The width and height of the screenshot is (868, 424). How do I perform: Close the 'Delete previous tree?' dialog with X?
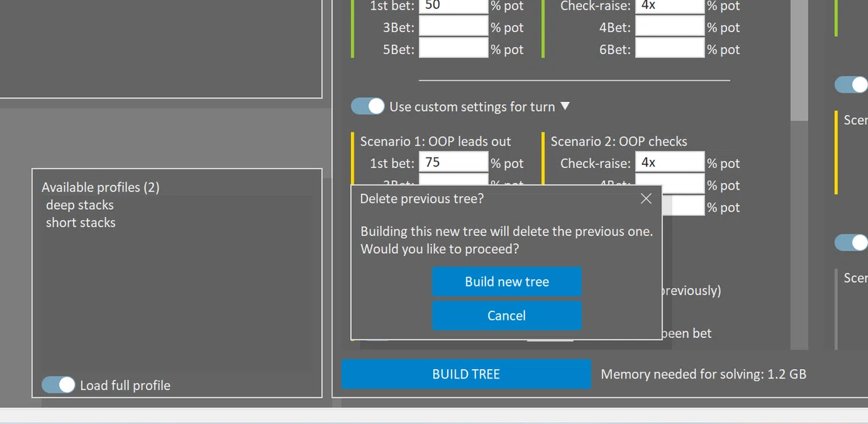[x=646, y=198]
